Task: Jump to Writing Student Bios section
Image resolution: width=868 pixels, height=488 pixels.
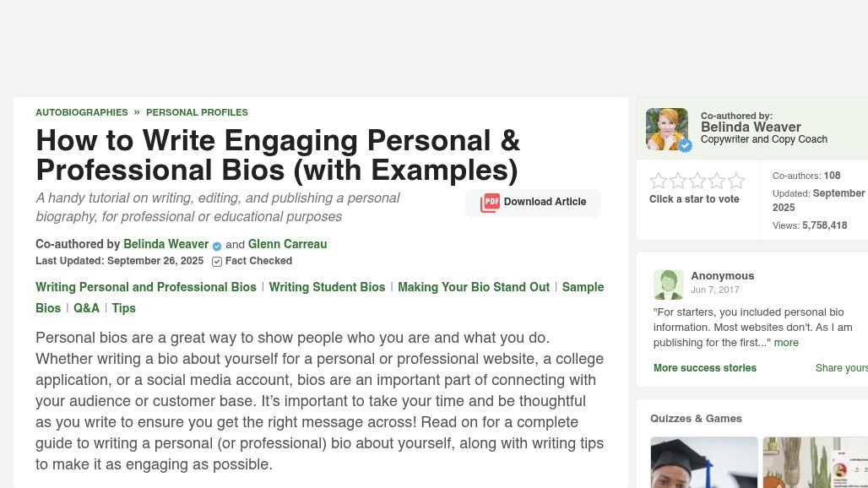Action: [x=327, y=287]
